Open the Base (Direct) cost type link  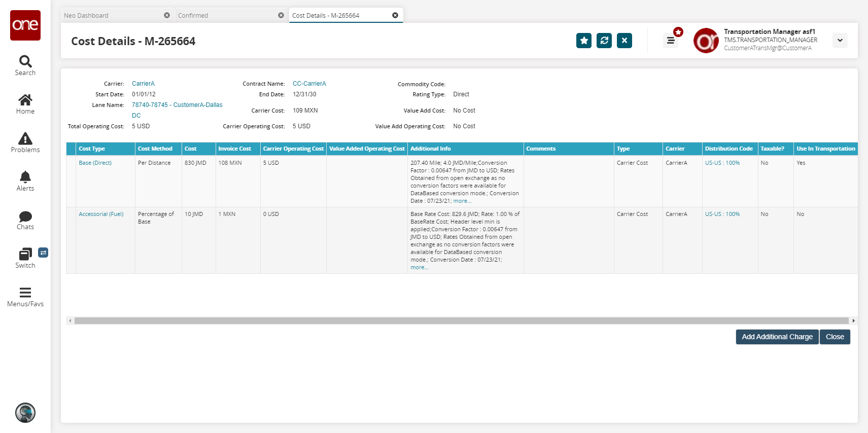[x=95, y=163]
